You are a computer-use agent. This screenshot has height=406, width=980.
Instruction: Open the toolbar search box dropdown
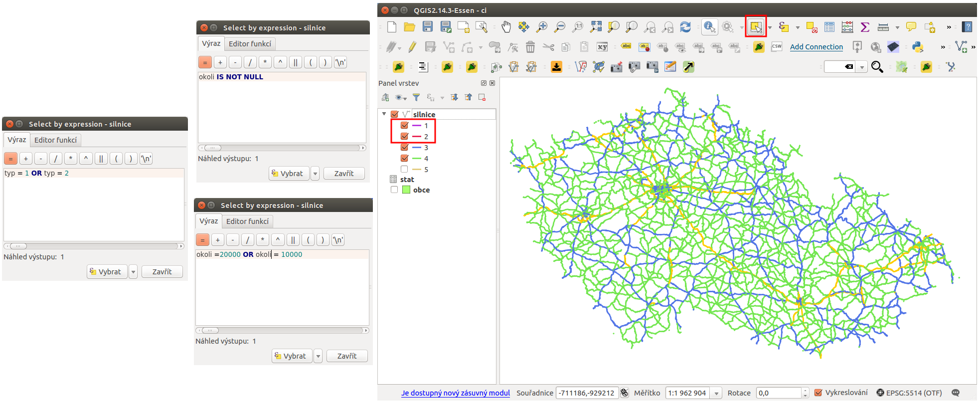click(x=862, y=67)
